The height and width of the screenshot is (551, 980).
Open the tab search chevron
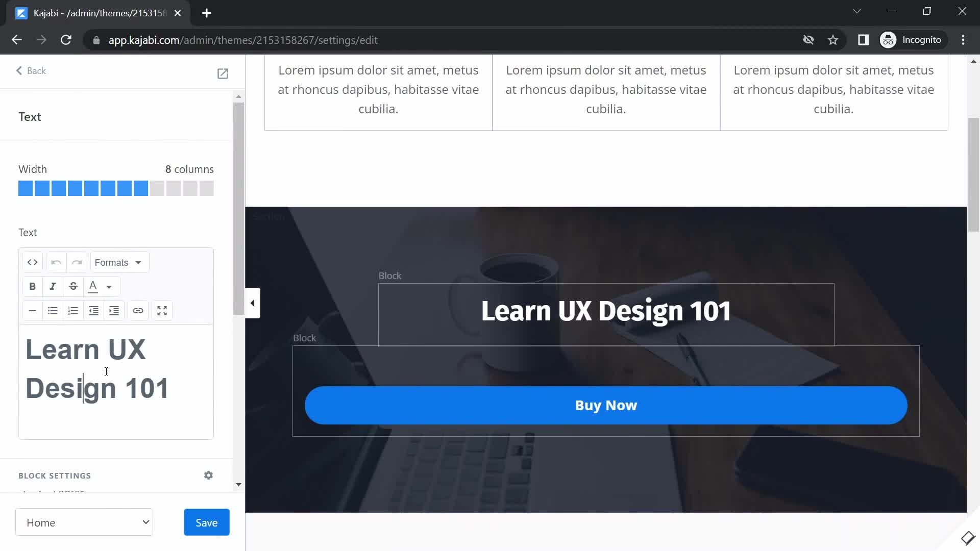coord(857,11)
